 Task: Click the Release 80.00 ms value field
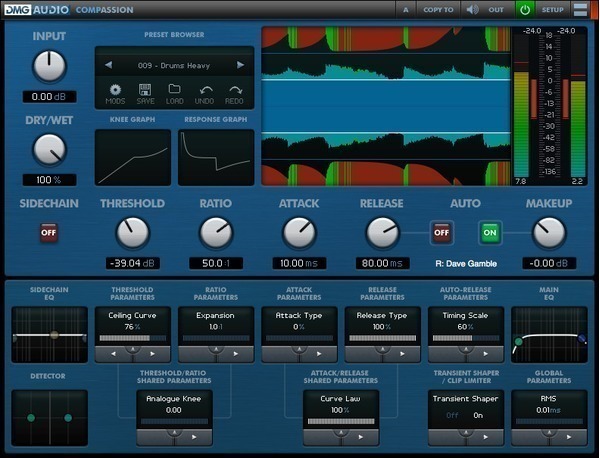(x=382, y=263)
